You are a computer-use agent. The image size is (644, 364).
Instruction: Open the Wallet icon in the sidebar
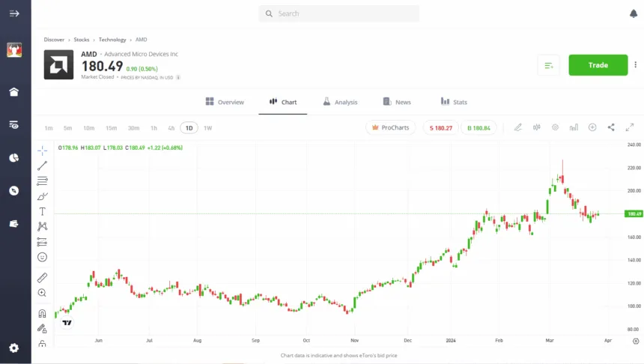14,224
